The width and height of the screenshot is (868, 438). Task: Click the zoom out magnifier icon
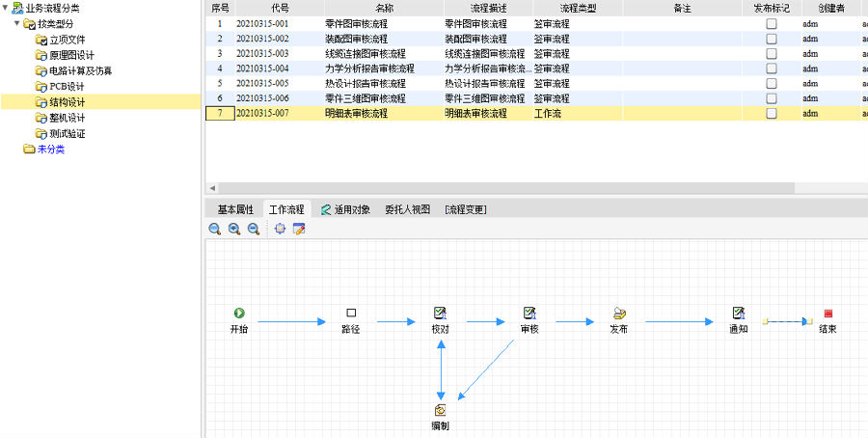(x=254, y=229)
